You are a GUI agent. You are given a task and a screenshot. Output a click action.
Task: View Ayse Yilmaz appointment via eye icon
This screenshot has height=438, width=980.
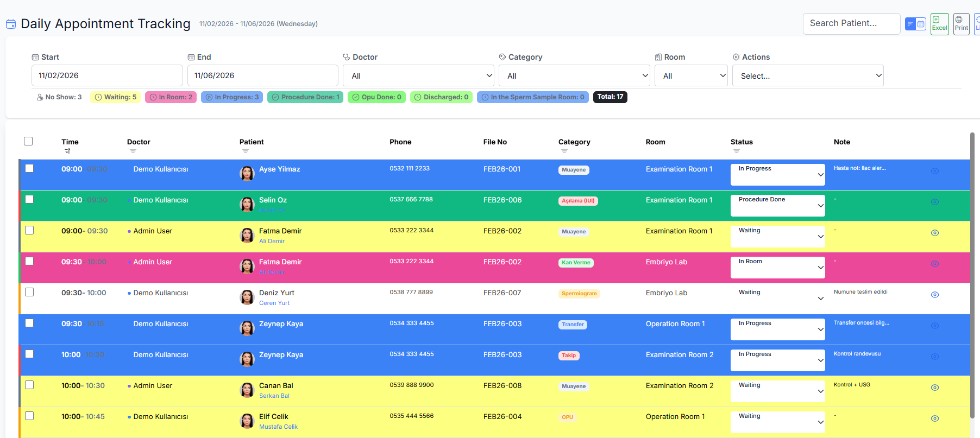pos(934,171)
